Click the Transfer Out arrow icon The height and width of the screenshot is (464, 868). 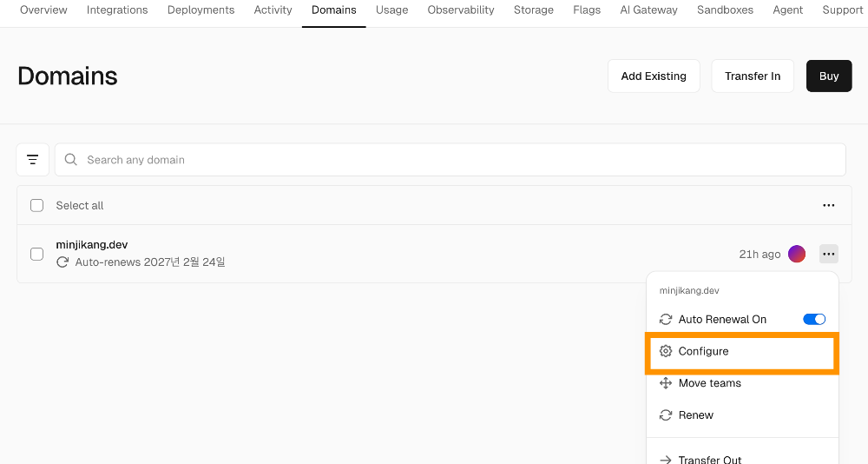click(x=666, y=460)
